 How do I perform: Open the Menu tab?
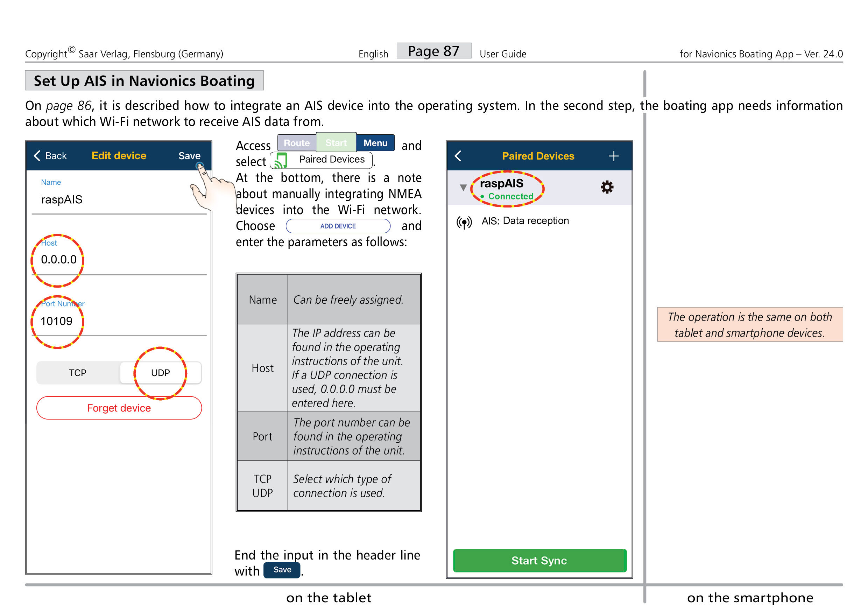(x=375, y=143)
